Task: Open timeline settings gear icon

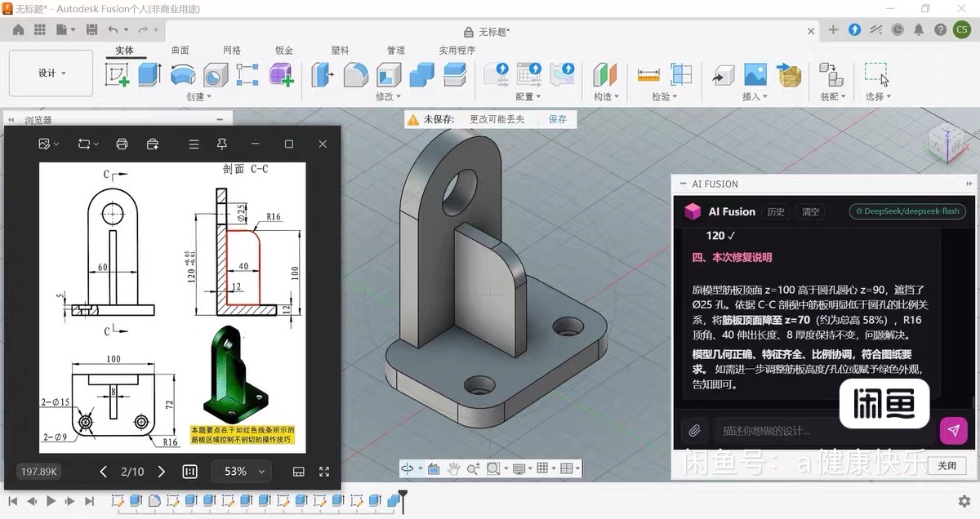Action: coord(964,501)
